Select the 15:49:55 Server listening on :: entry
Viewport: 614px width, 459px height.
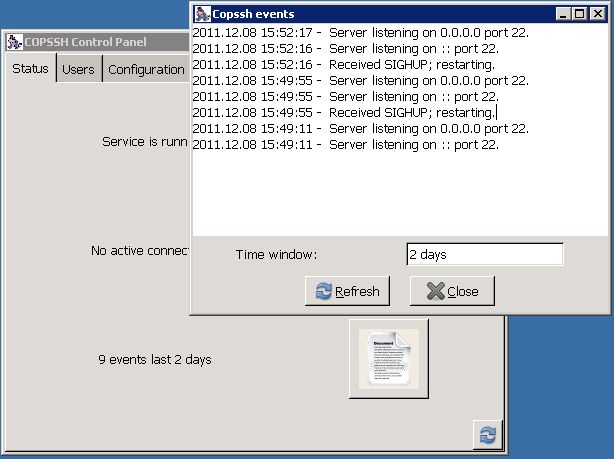345,97
